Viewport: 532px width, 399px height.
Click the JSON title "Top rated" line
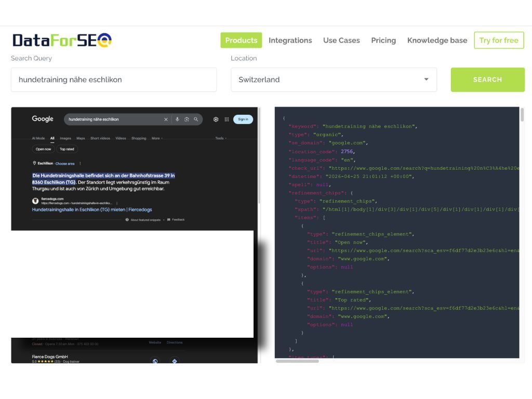pos(339,300)
